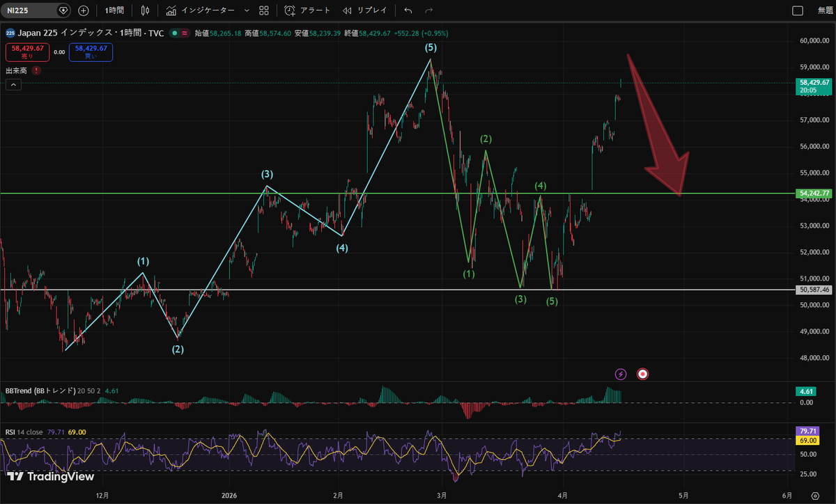The image size is (836, 504).
Task: Click the blue 買い buy button
Action: pos(91,52)
